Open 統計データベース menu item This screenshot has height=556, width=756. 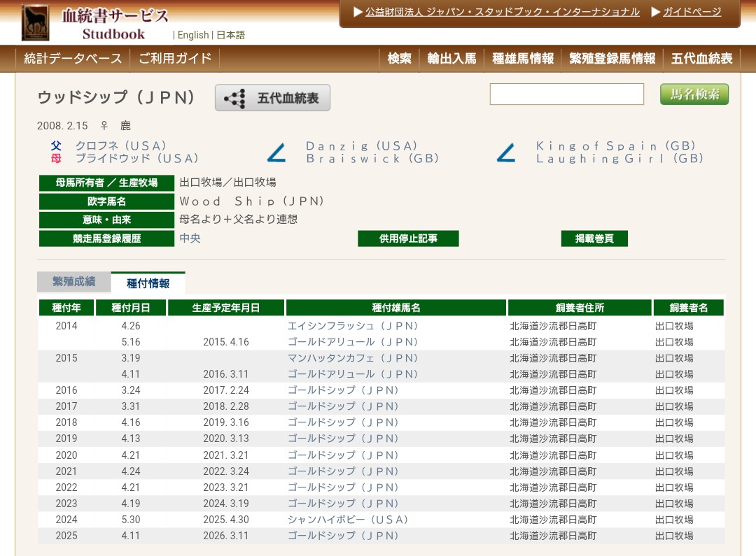(73, 59)
